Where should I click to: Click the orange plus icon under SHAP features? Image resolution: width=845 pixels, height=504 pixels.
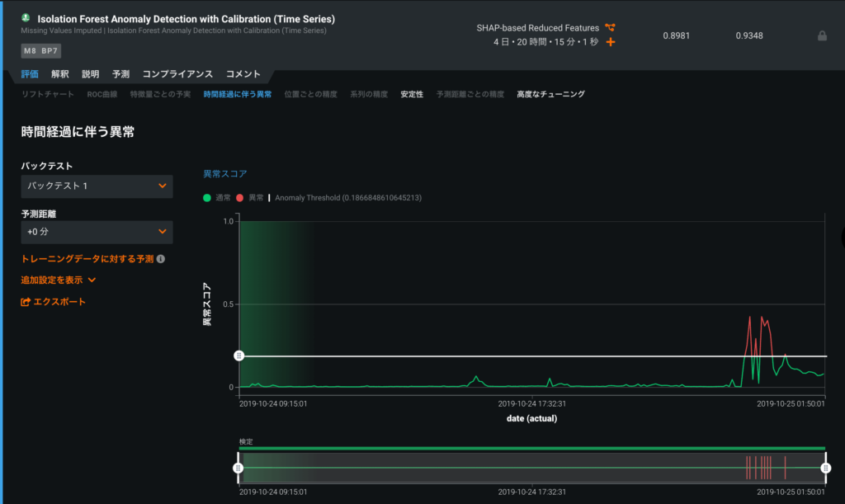pyautogui.click(x=611, y=42)
